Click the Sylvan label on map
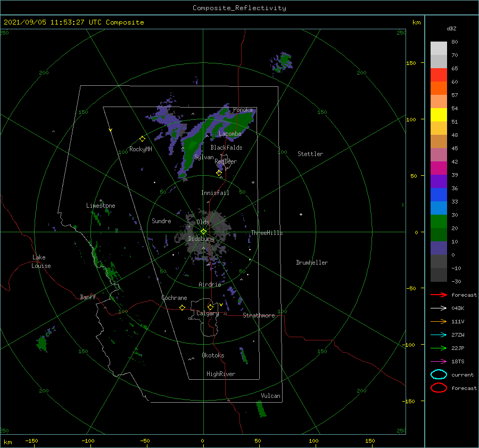Image resolution: width=479 pixels, height=448 pixels. point(204,157)
